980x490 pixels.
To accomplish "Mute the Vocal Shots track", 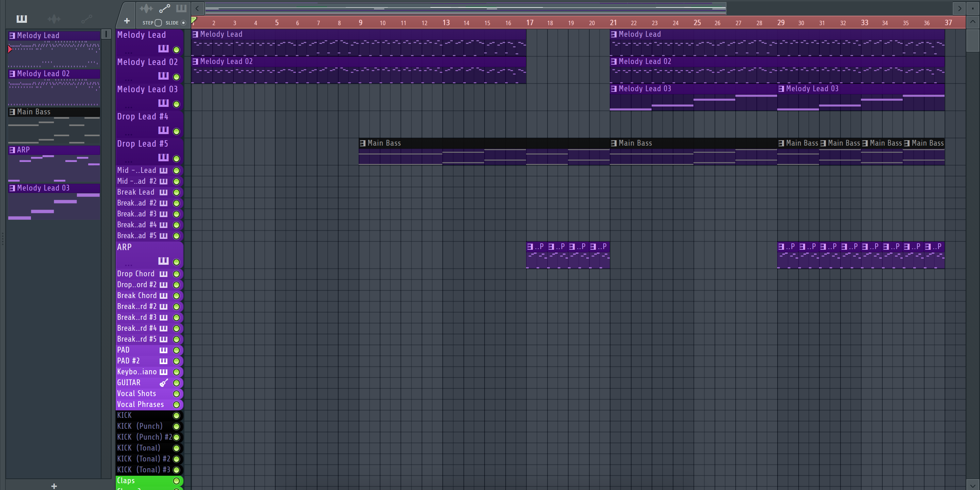I will (x=177, y=394).
